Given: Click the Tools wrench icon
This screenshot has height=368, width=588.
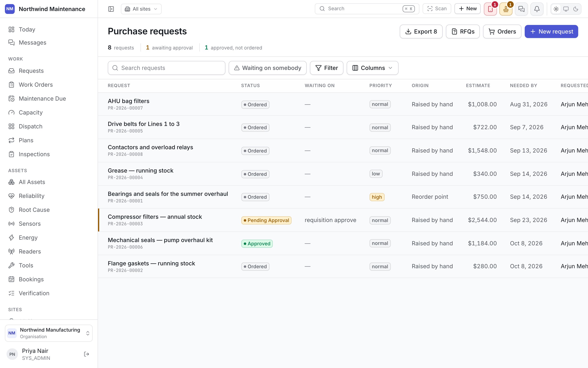Looking at the screenshot, I should (11, 265).
